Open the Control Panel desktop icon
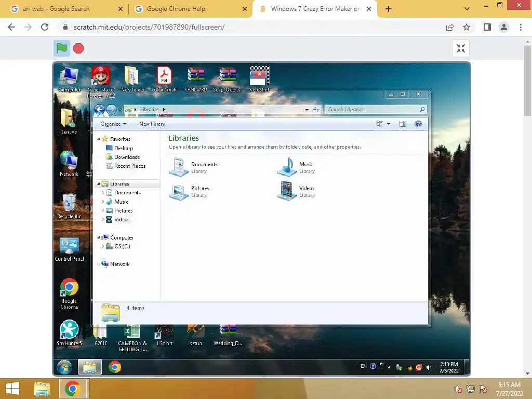Image resolution: width=532 pixels, height=399 pixels. point(69,249)
